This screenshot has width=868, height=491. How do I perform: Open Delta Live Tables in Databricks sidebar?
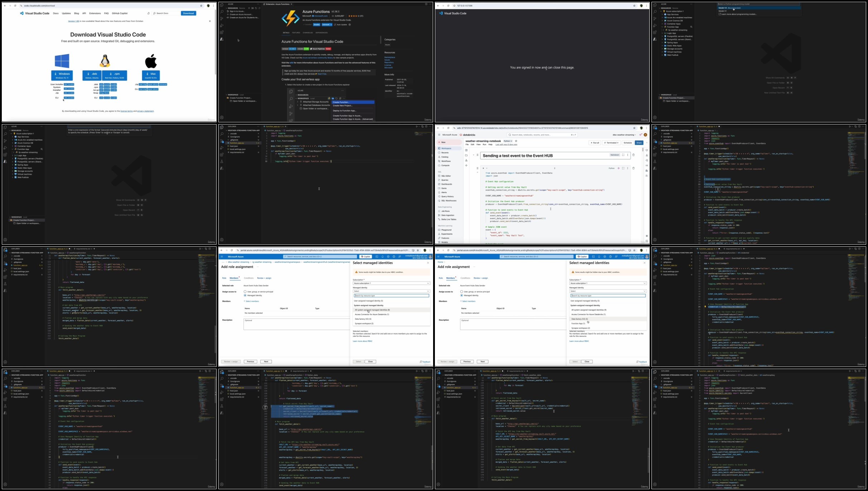(x=448, y=220)
